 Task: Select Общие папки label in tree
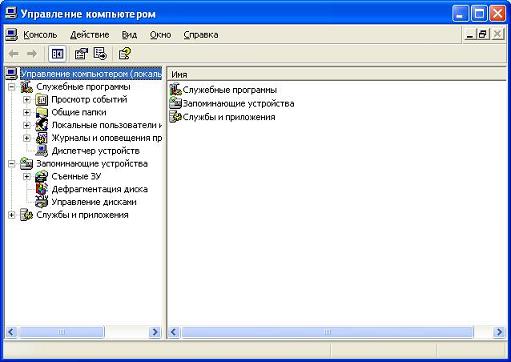point(79,112)
